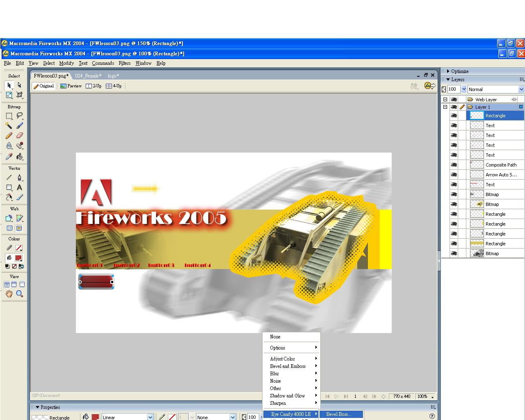
Task: Select the Line tool
Action: click(9, 178)
